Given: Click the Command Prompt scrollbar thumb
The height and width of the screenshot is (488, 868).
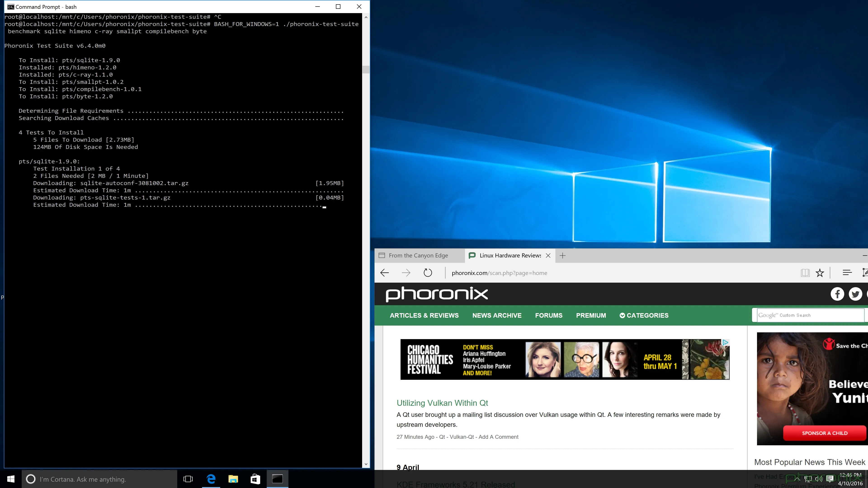Looking at the screenshot, I should point(366,69).
